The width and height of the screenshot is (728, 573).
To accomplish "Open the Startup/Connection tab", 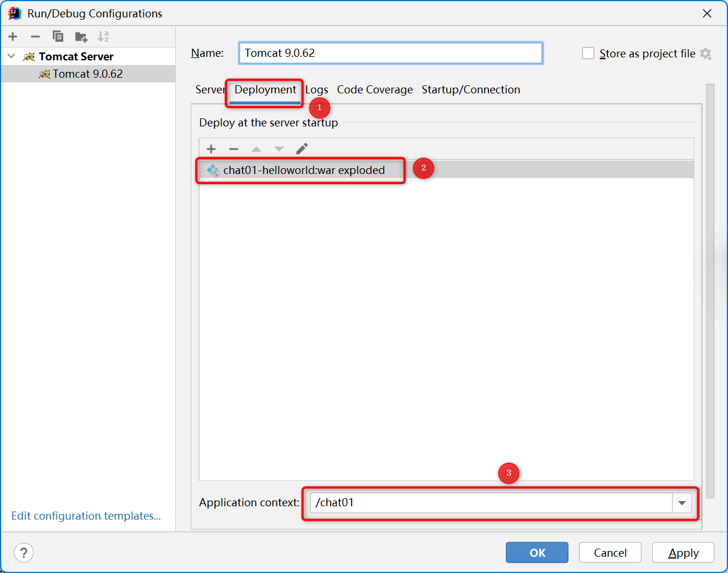I will 471,90.
